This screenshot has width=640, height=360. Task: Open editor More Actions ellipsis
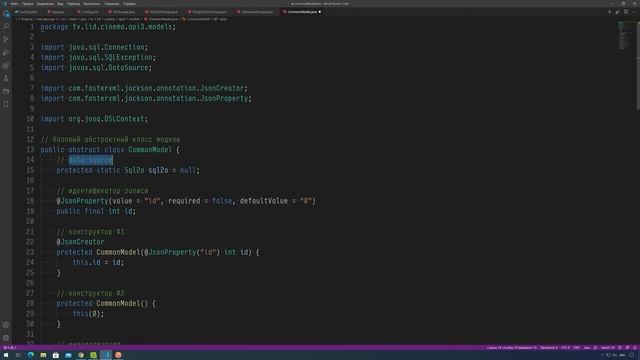tap(633, 12)
